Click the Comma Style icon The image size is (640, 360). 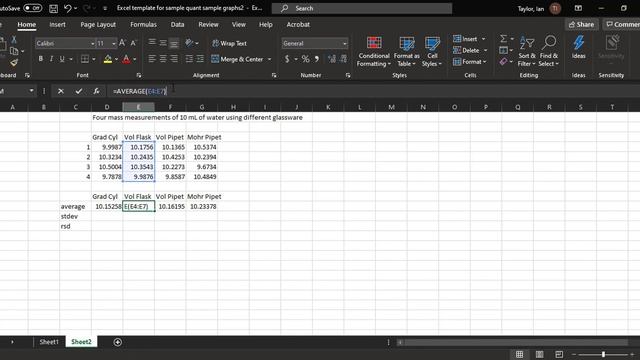(317, 60)
